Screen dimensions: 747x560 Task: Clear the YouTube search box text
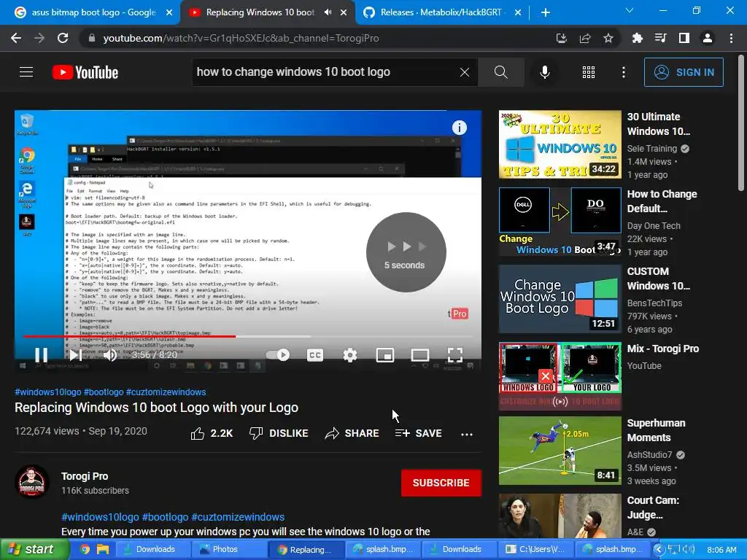pyautogui.click(x=465, y=72)
